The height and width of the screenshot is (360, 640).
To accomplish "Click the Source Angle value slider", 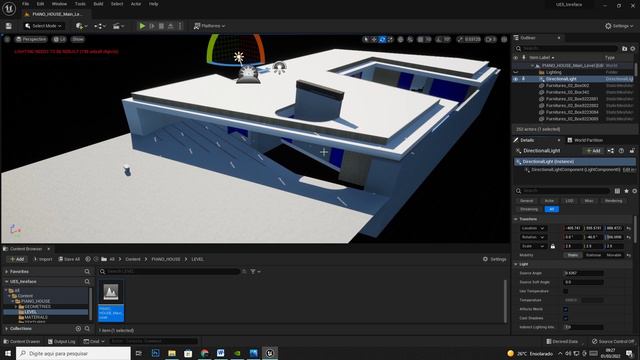I will (583, 273).
